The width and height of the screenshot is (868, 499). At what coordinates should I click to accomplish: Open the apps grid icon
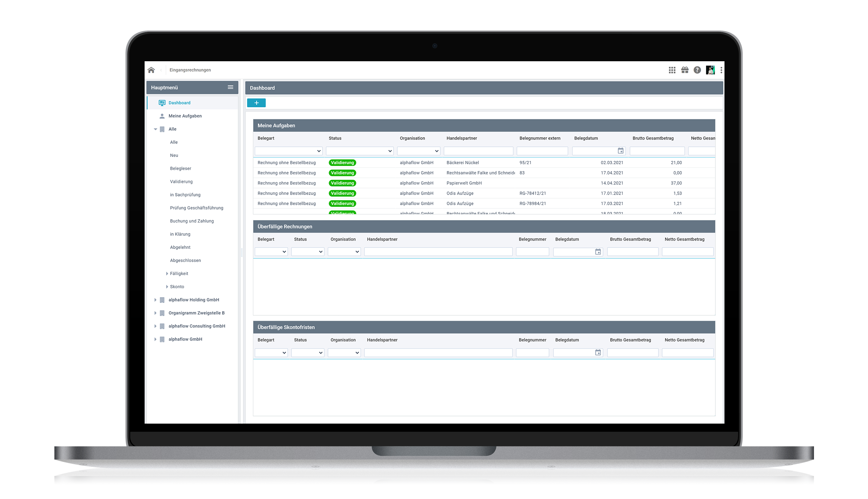[672, 70]
